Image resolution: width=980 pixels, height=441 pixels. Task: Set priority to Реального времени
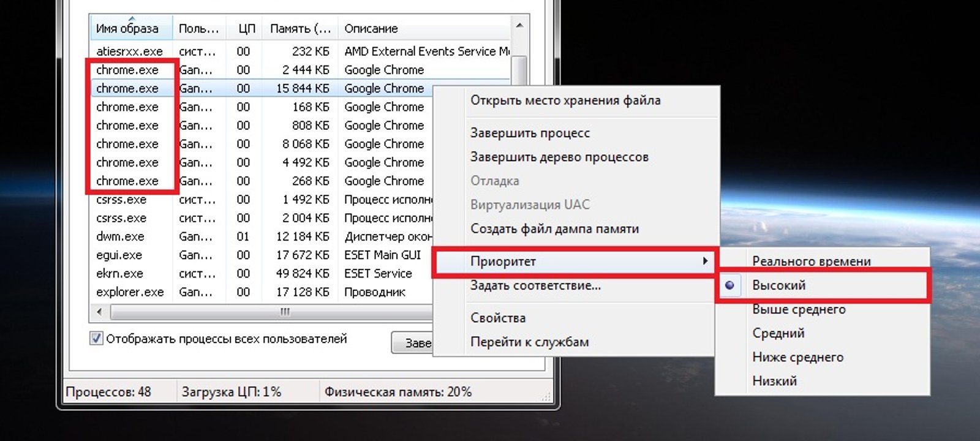click(x=812, y=261)
